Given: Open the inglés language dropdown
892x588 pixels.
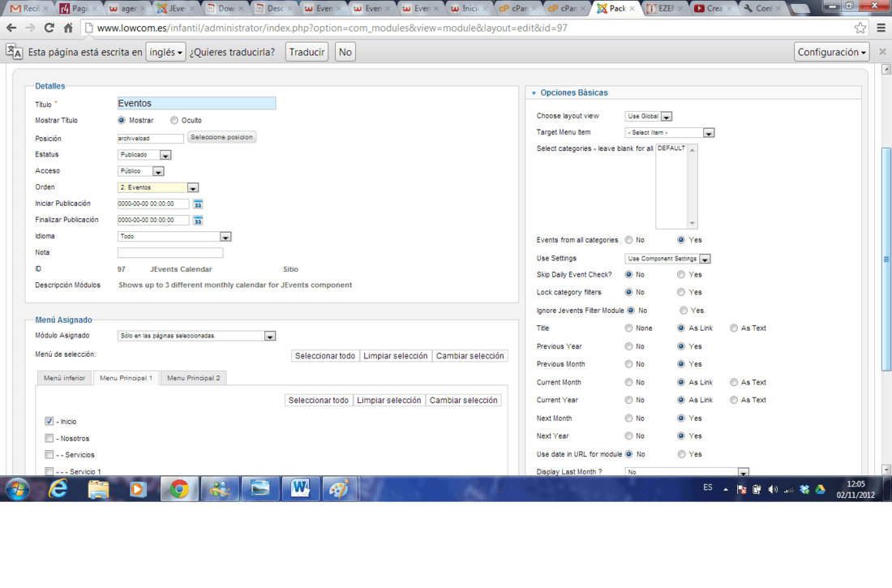Looking at the screenshot, I should click(165, 52).
